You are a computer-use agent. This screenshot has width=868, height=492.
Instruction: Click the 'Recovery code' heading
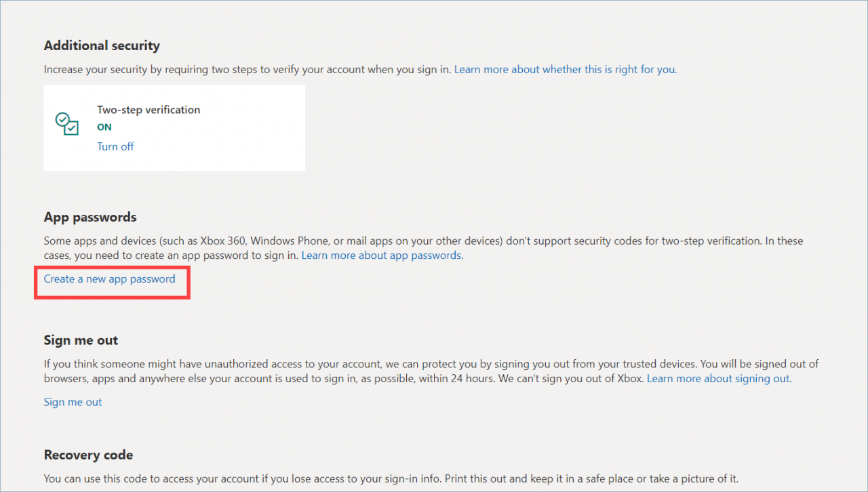click(88, 455)
